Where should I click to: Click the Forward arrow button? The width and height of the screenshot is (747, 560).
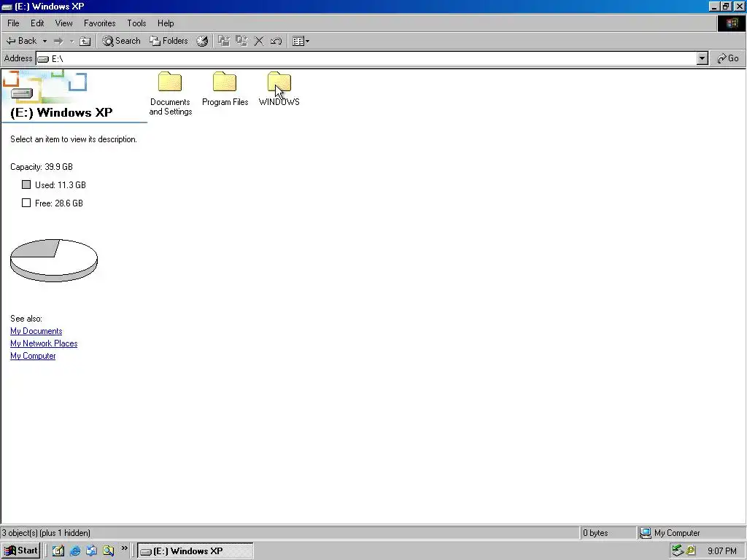58,41
